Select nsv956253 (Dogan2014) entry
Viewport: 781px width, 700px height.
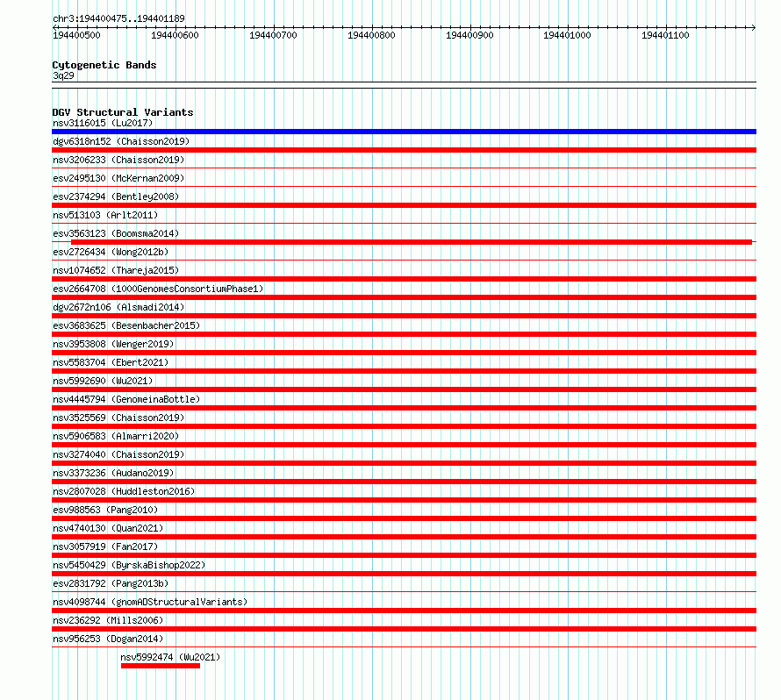pos(108,639)
